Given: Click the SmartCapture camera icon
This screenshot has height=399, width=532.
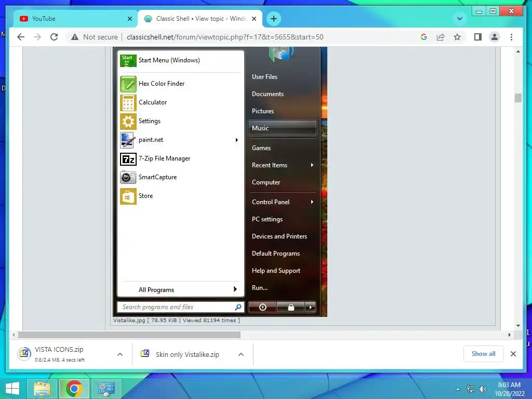Looking at the screenshot, I should pyautogui.click(x=128, y=178).
